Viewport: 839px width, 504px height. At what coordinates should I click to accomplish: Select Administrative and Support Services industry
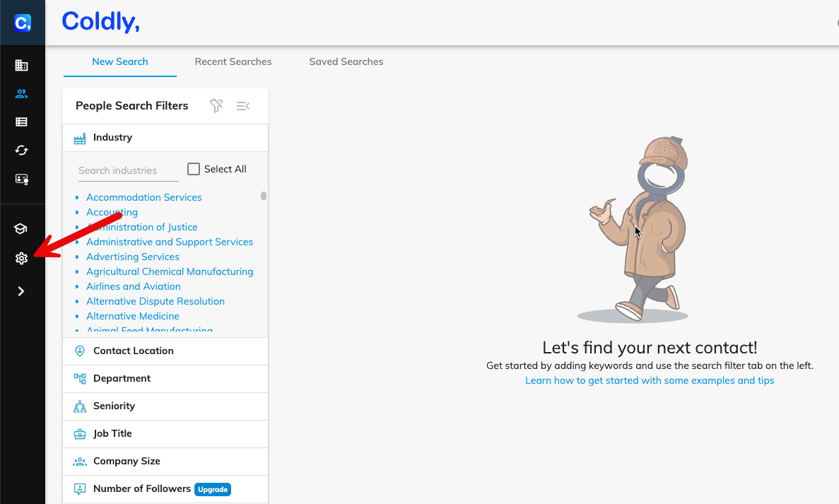pos(170,242)
